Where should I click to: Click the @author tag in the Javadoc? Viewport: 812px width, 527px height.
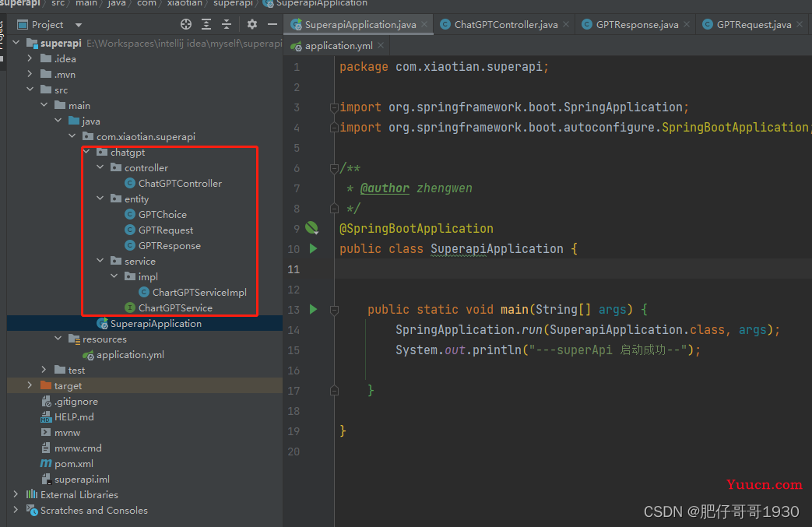(x=385, y=188)
